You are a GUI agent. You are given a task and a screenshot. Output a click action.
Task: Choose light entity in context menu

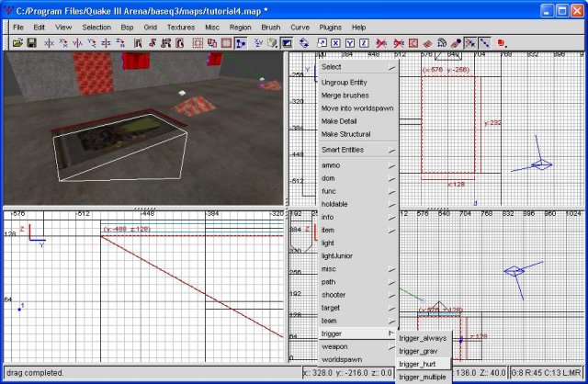point(358,243)
